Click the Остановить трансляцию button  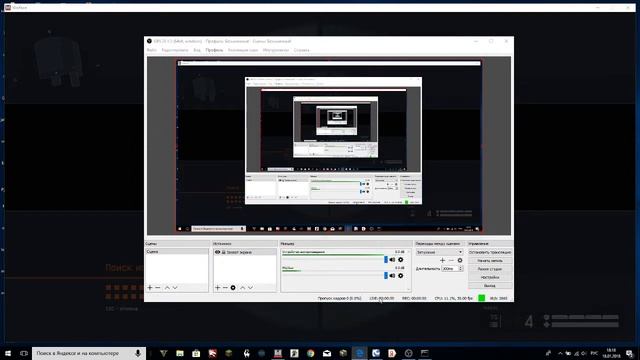490,252
